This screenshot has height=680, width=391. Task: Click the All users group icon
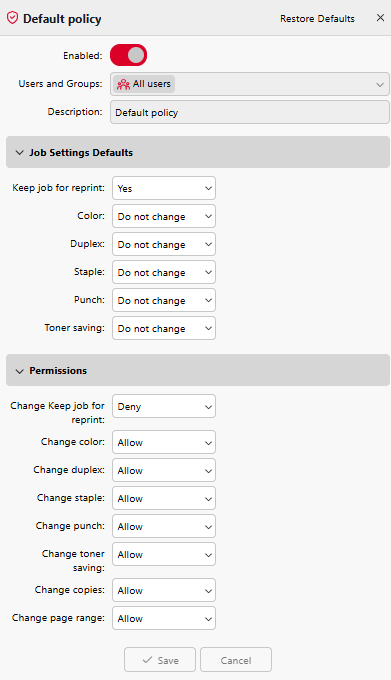124,84
